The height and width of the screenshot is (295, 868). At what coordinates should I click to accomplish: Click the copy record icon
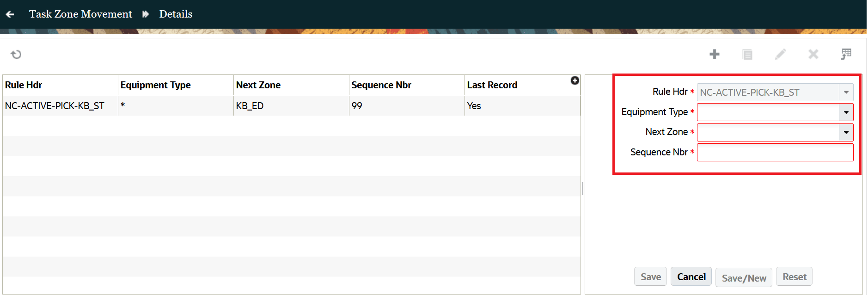point(747,55)
